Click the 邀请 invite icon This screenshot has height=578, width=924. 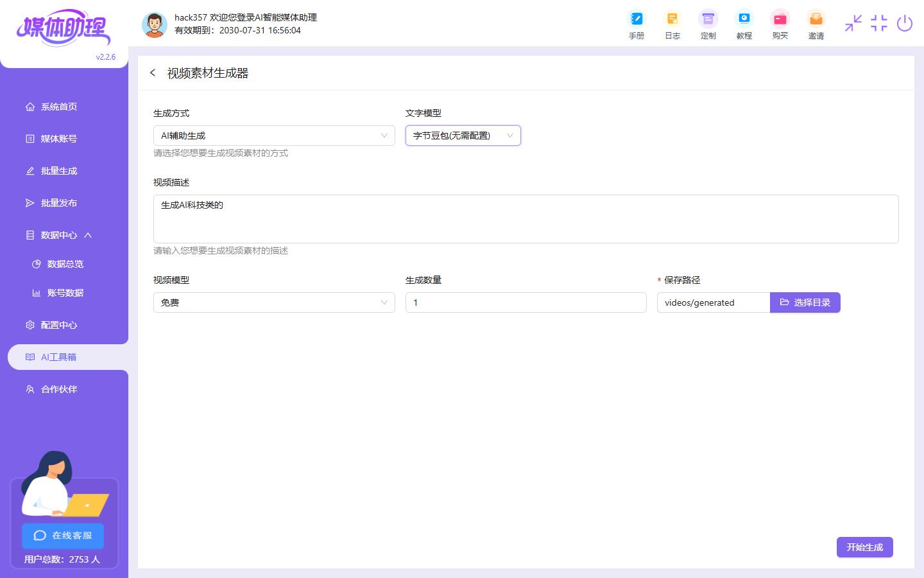(x=816, y=24)
